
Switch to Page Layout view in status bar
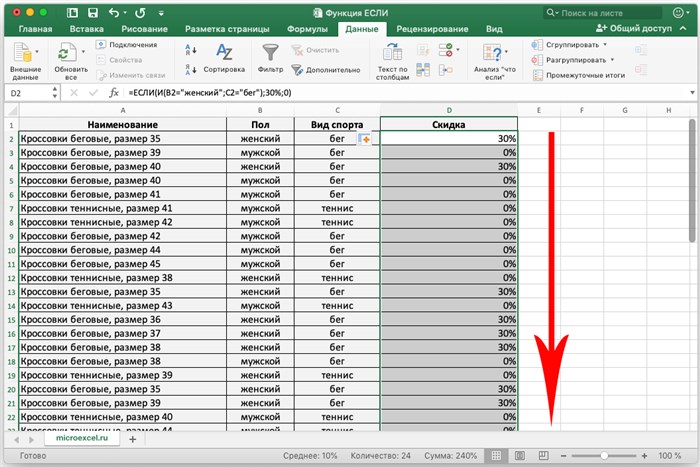[520, 455]
